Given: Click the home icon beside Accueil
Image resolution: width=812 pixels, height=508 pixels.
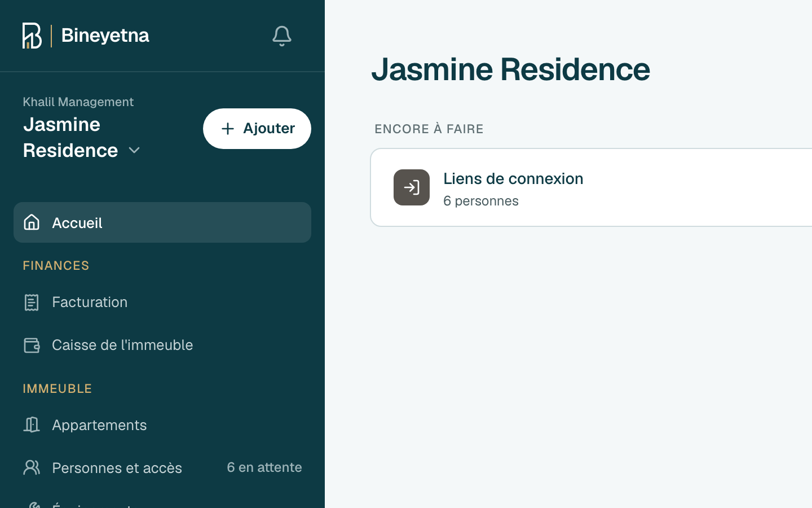Looking at the screenshot, I should (32, 222).
